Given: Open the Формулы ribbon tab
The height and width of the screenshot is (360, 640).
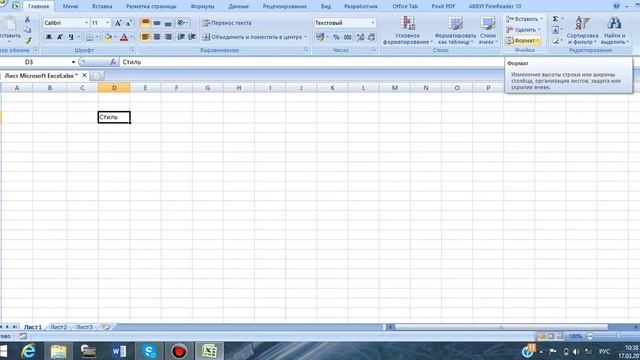Looking at the screenshot, I should 202,6.
